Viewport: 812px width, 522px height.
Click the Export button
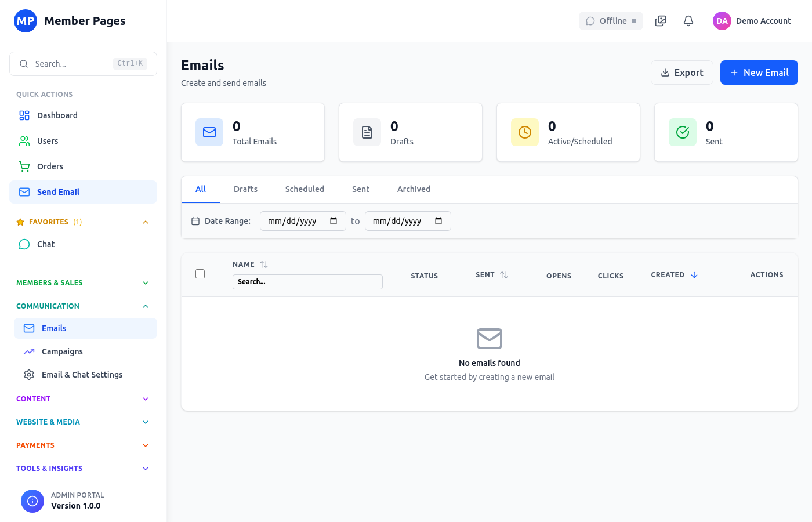point(682,72)
